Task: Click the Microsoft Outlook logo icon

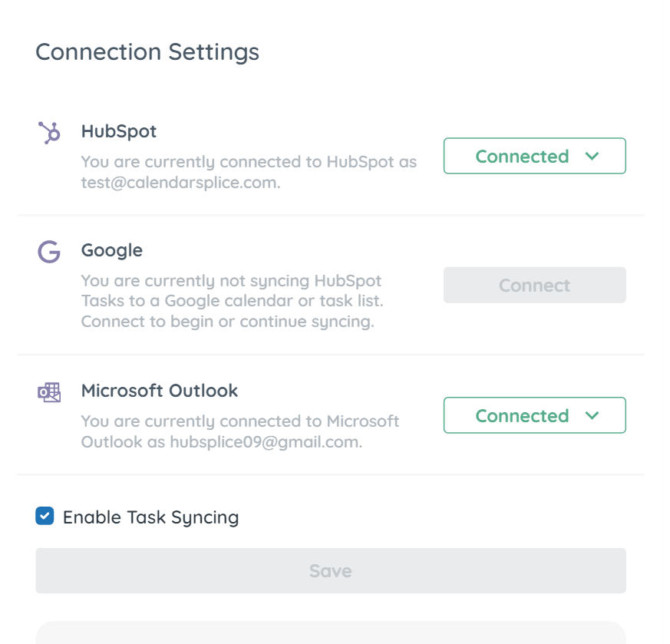Action: pyautogui.click(x=49, y=392)
